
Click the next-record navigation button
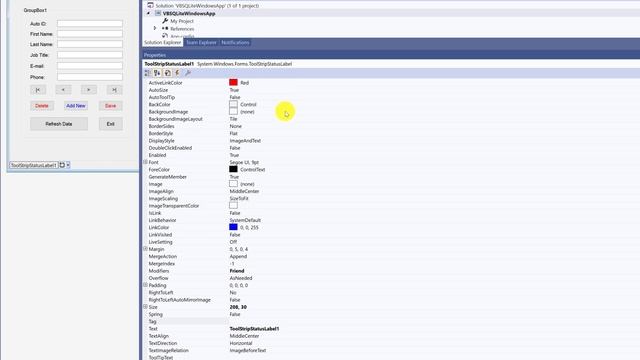(x=89, y=90)
